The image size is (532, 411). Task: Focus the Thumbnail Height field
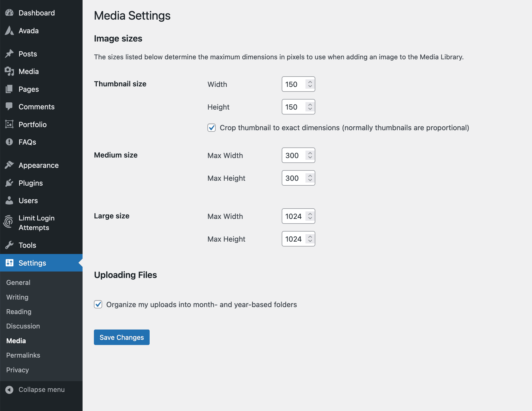pyautogui.click(x=299, y=107)
